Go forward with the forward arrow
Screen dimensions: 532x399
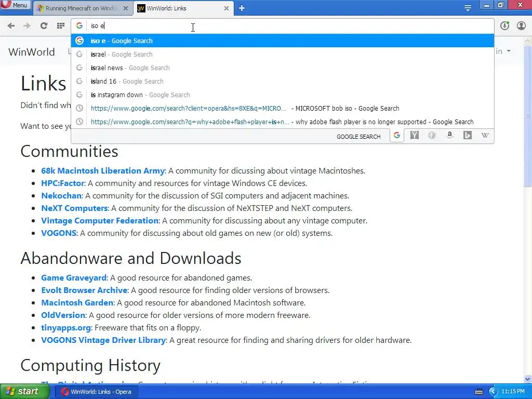pos(27,26)
